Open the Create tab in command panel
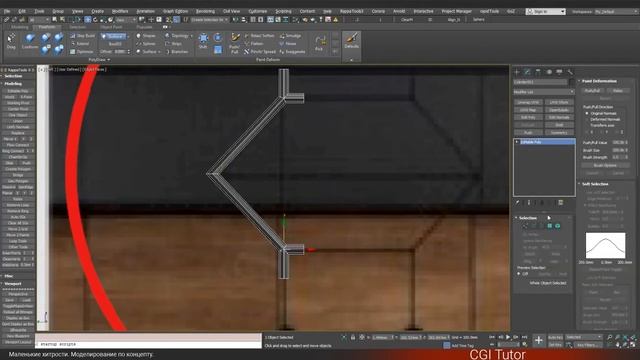This screenshot has width=640, height=360. pyautogui.click(x=517, y=72)
